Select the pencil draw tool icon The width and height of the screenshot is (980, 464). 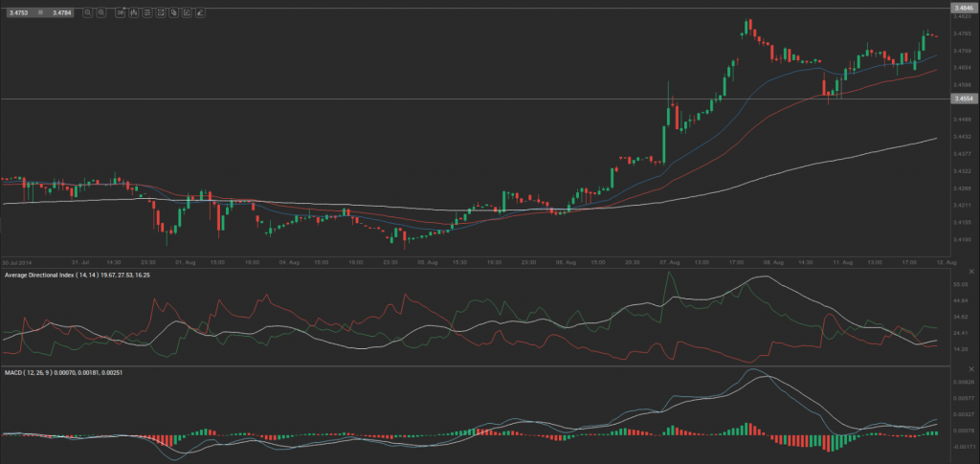(x=200, y=12)
